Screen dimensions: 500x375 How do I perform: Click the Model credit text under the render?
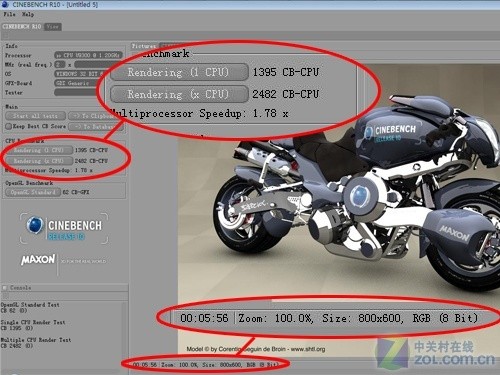click(256, 349)
